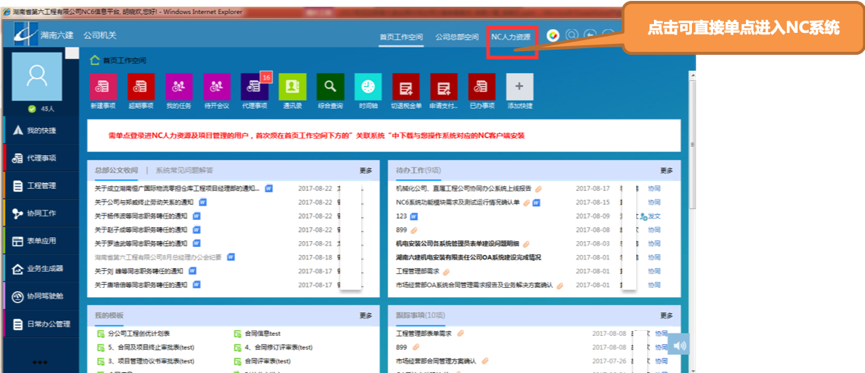The width and height of the screenshot is (865, 373).
Task: Click 更多 in the 待办工作 panel
Action: (x=666, y=170)
